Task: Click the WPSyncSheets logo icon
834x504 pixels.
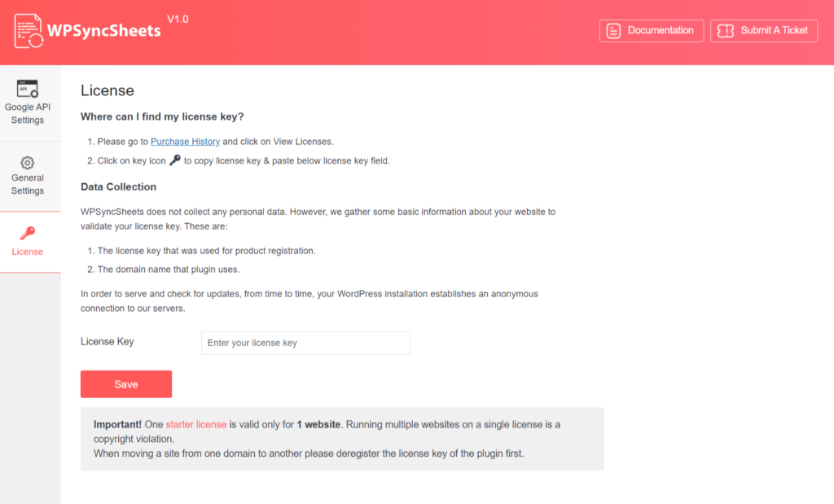Action: 29,30
